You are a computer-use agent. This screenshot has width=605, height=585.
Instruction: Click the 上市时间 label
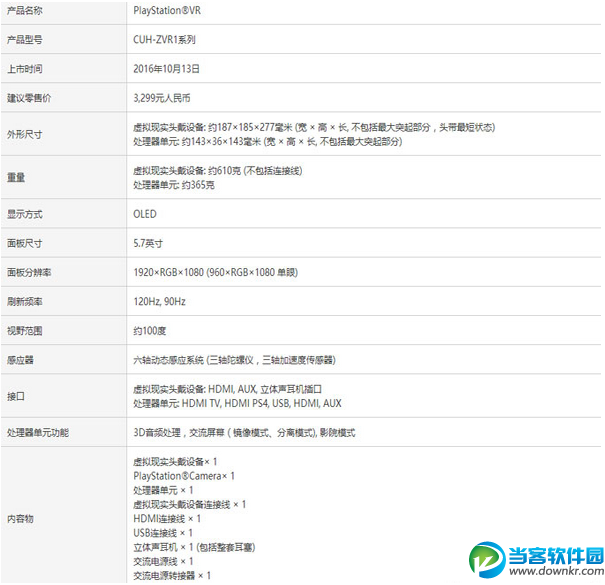(x=25, y=69)
